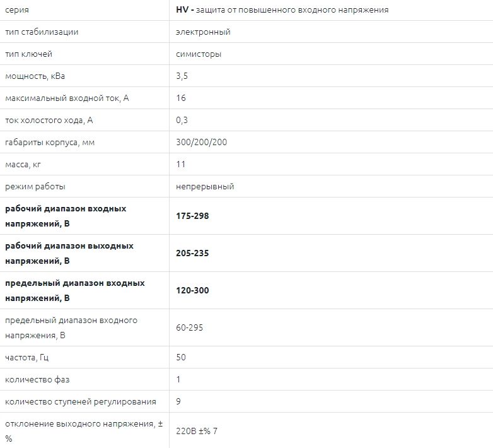
Task: Click the 'максимальный входной ток, А' label
Action: point(67,98)
